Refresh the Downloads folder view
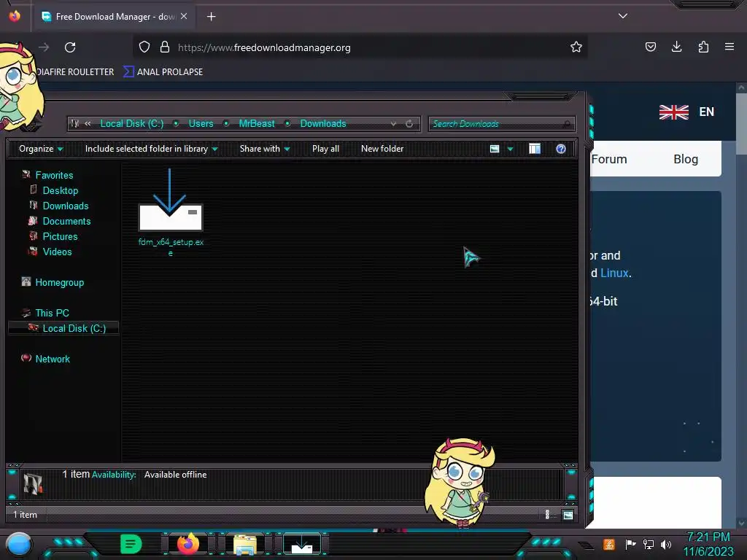Screen dimensions: 747x560 pos(409,124)
